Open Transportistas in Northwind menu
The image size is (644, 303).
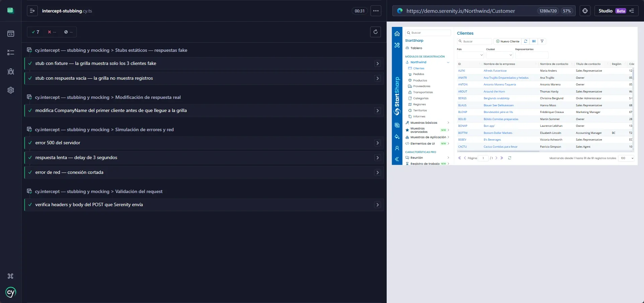[x=423, y=92]
